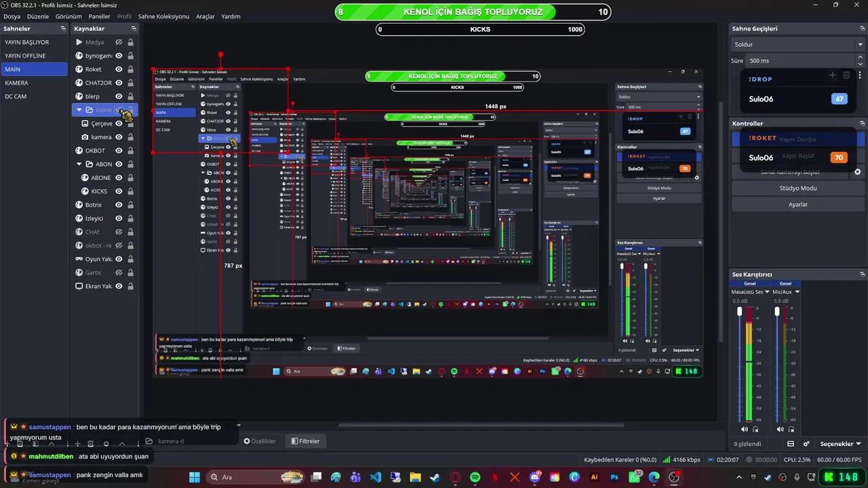The width and height of the screenshot is (868, 488).
Task: Open the Sahne Koleksiyonu menu
Action: coord(163,16)
